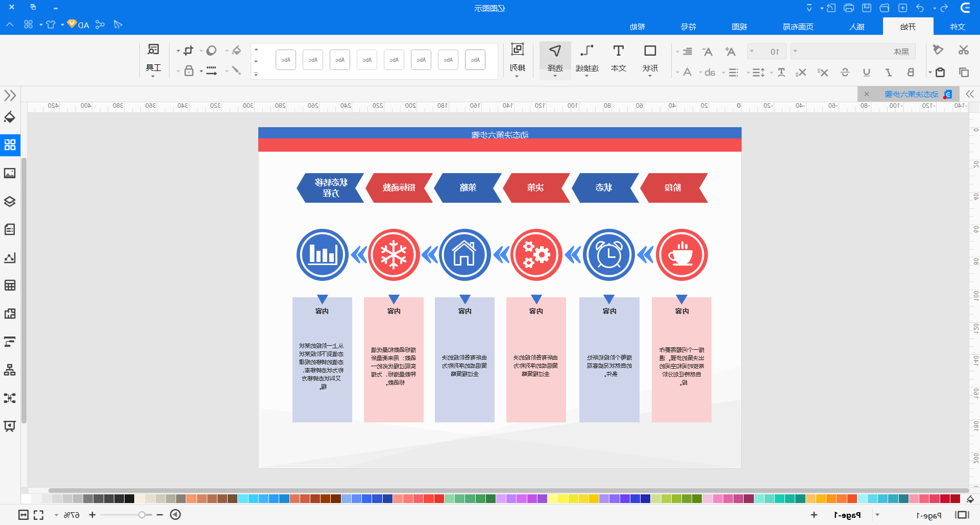The height and width of the screenshot is (525, 980).
Task: Click the lock padlock icon
Action: (x=189, y=70)
